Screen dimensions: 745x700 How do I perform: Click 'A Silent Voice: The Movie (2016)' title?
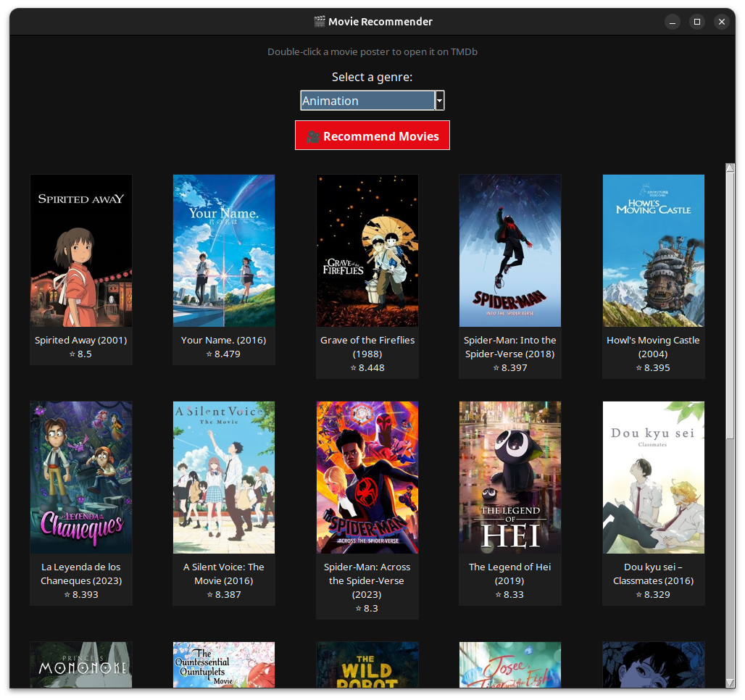coord(224,574)
